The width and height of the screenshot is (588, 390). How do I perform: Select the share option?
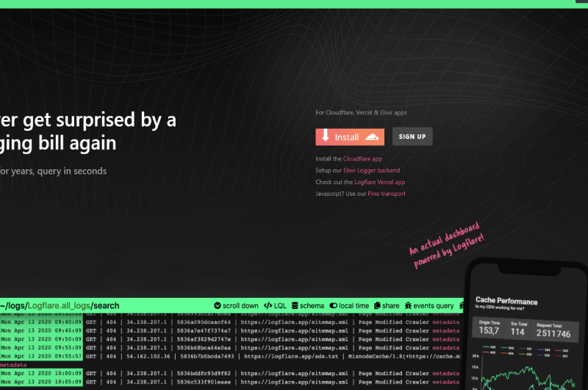[x=387, y=305]
